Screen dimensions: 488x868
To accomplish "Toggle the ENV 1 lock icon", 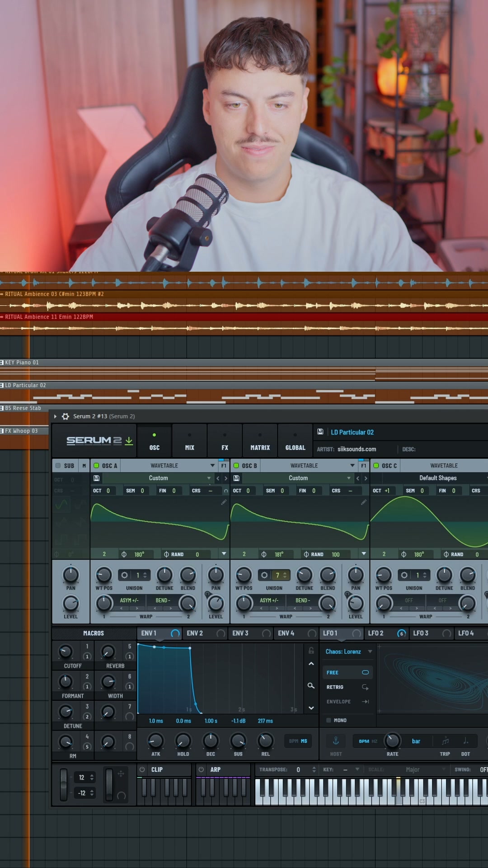I will [311, 650].
